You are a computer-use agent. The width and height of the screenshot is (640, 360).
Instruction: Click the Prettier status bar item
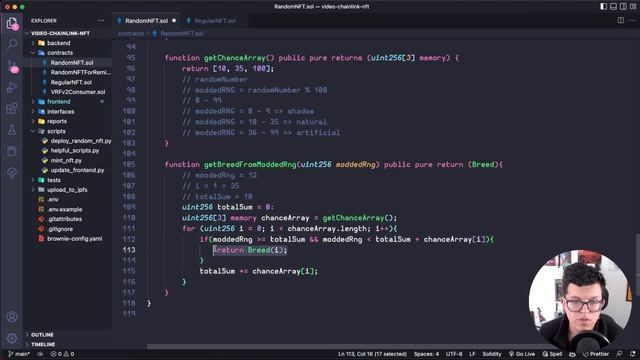tap(596, 354)
